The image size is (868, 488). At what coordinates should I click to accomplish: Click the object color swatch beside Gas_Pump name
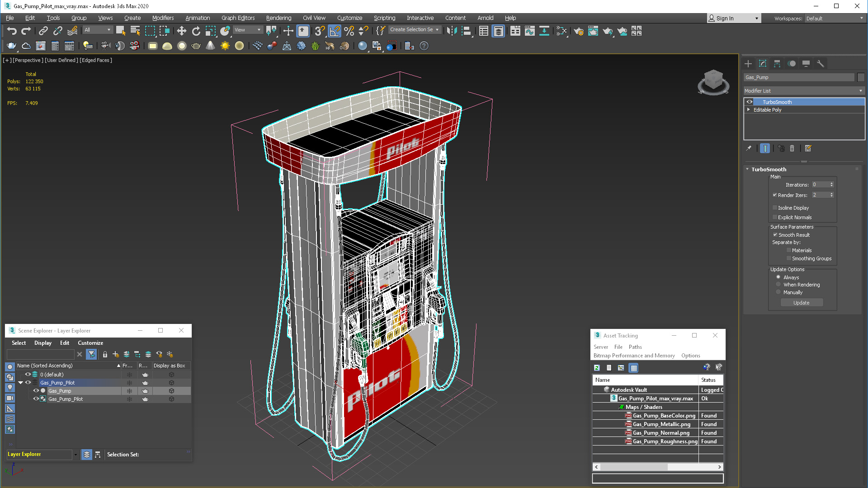[861, 77]
